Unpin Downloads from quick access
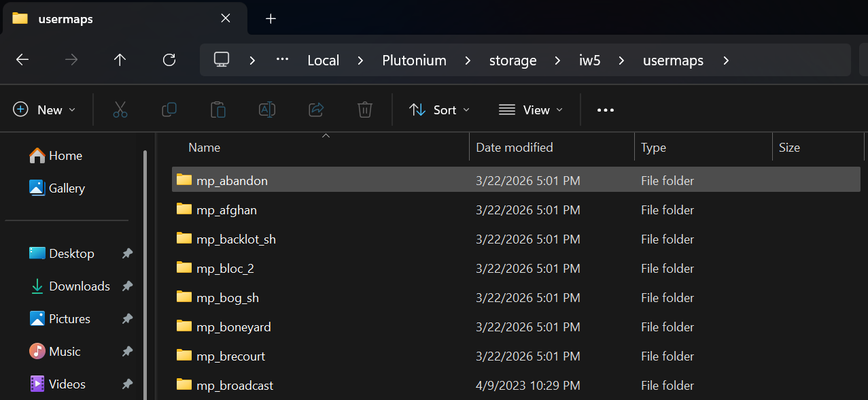Viewport: 868px width, 400px height. (127, 286)
